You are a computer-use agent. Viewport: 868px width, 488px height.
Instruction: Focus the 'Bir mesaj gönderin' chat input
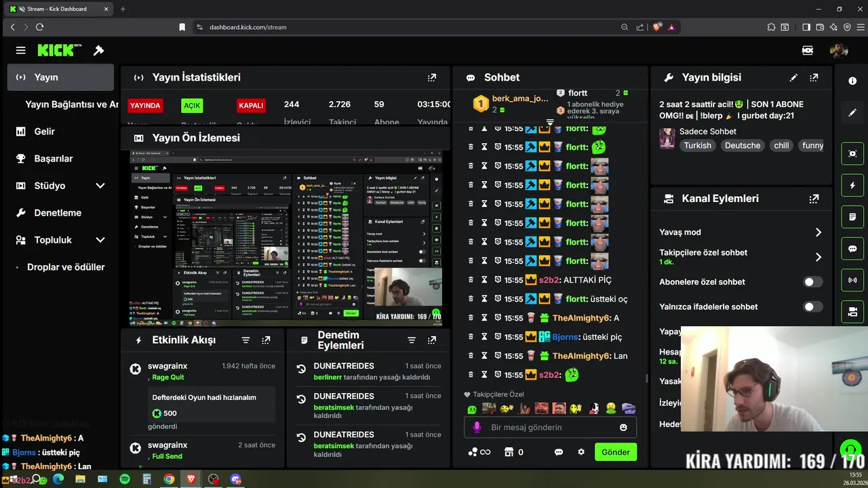550,428
